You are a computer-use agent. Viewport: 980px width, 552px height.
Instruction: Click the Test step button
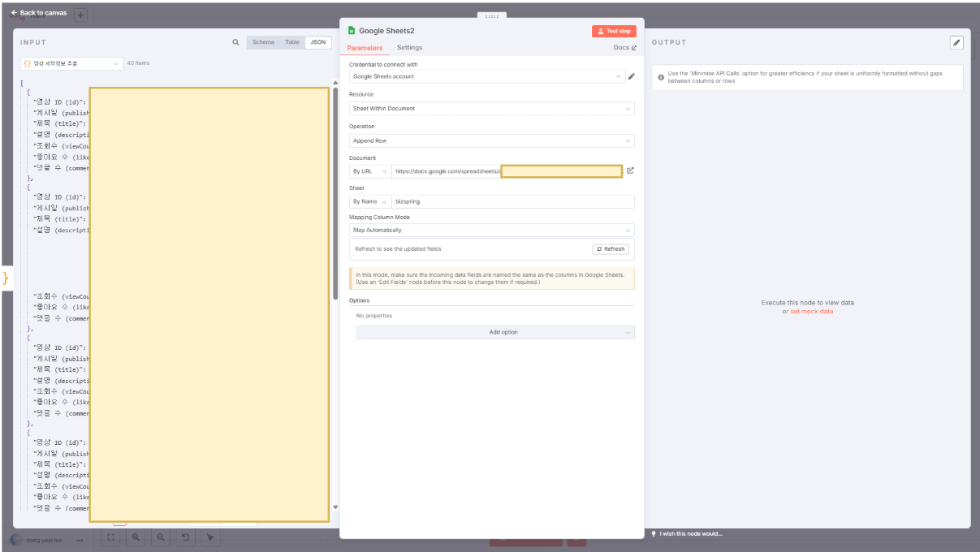coord(614,31)
